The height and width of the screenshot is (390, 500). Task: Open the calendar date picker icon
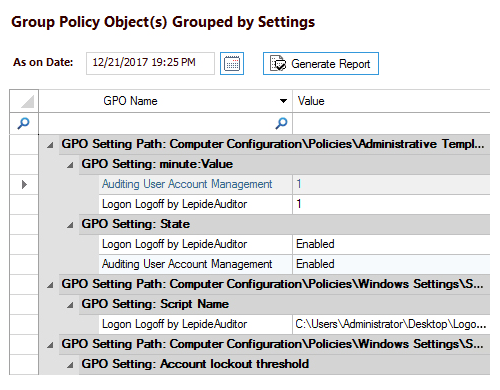point(232,63)
